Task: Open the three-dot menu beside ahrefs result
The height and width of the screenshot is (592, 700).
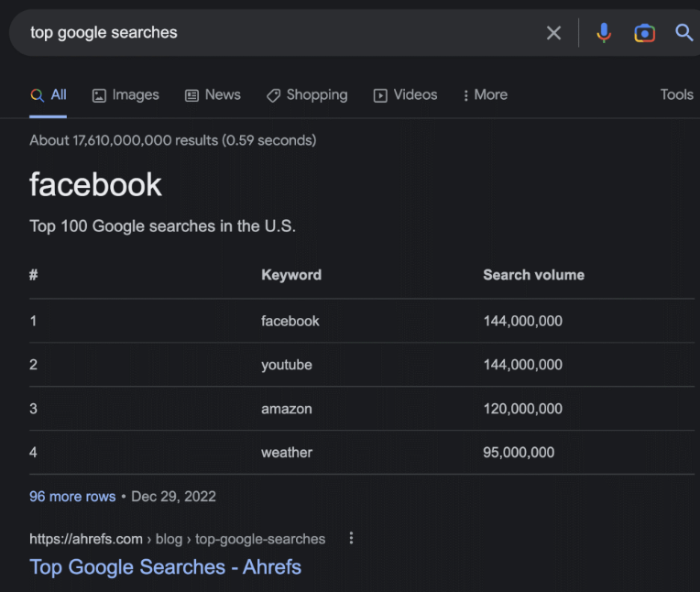Action: coord(351,538)
